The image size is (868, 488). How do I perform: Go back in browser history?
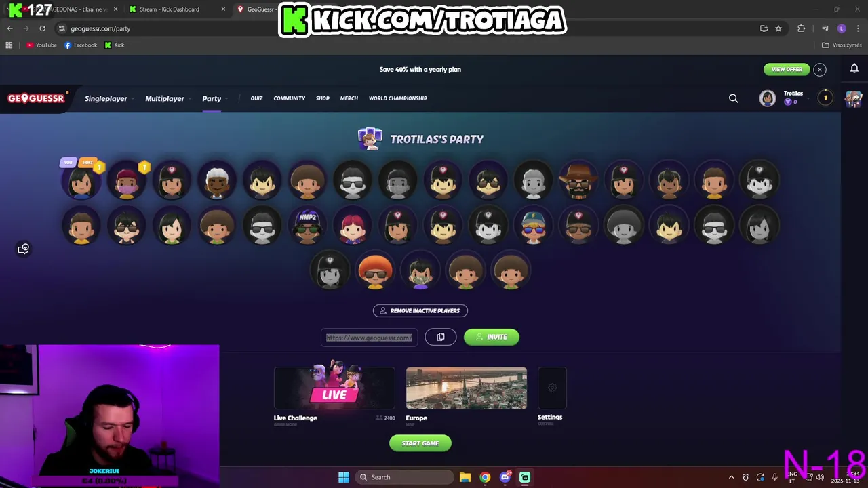tap(9, 28)
